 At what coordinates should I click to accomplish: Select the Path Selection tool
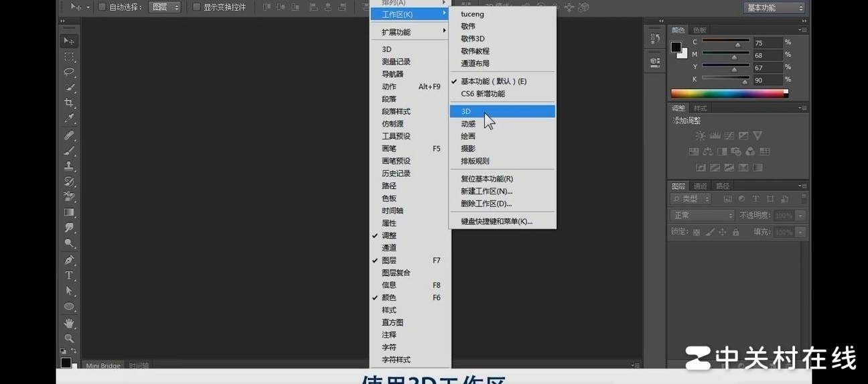[69, 291]
